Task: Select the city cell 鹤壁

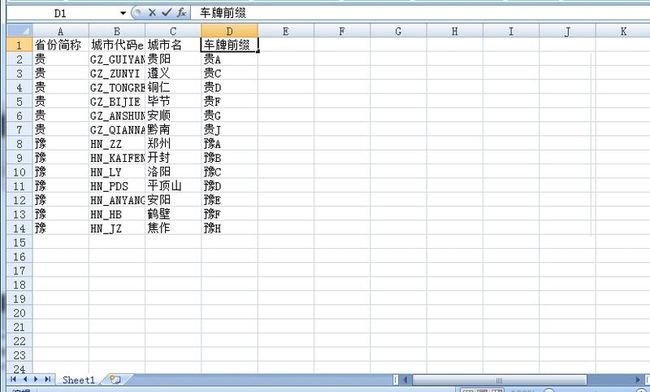Action: 173,214
